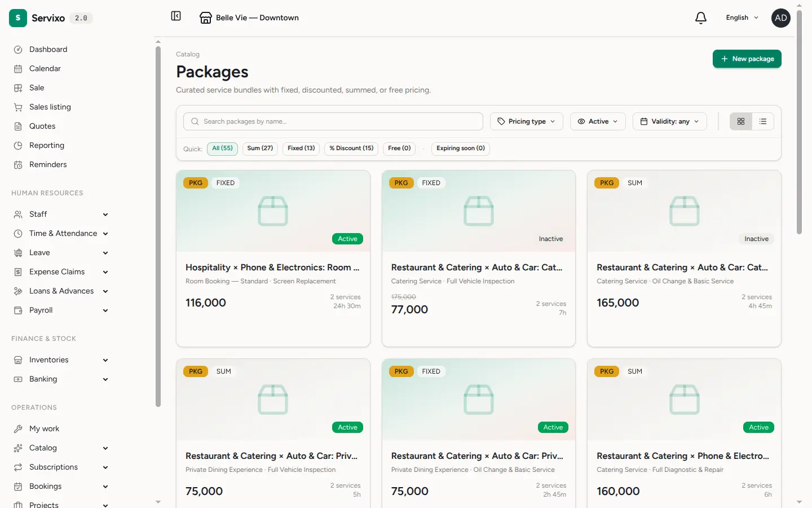Click the Catalog sparkle icon
The image size is (812, 508).
point(18,448)
